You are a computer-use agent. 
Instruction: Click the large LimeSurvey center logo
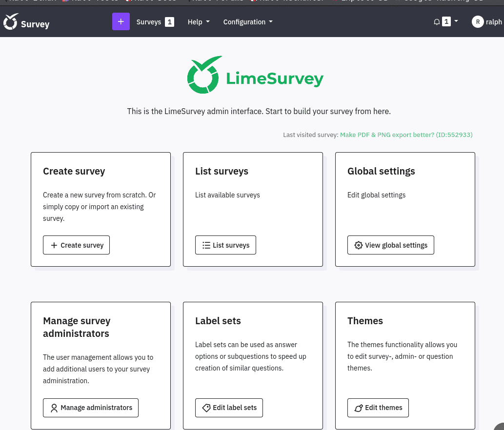point(255,75)
